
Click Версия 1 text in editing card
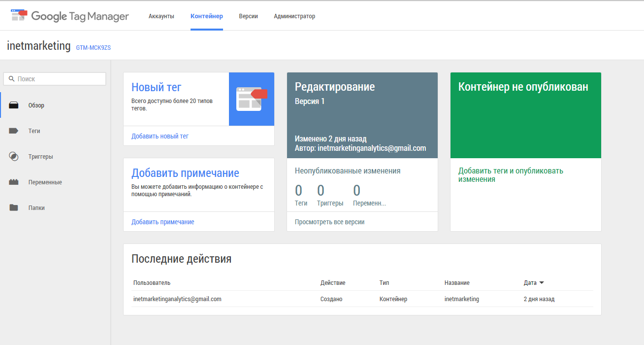coord(310,102)
